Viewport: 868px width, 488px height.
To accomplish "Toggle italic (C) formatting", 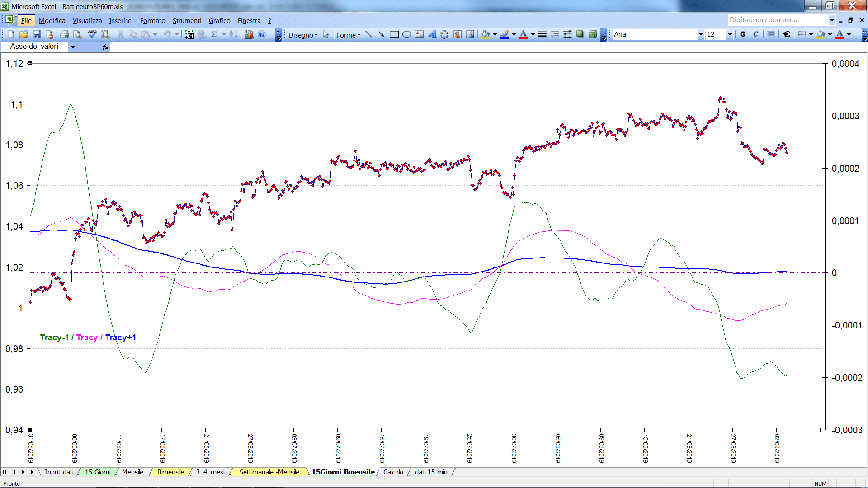I will 755,34.
